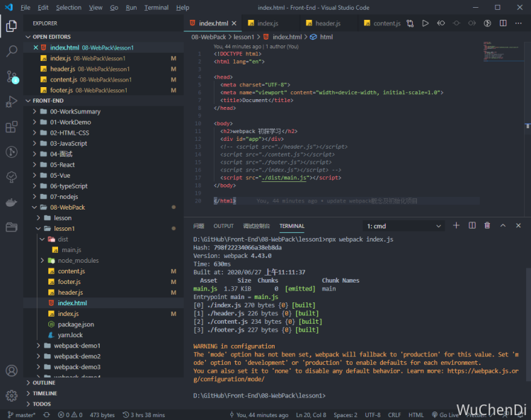Toggle file blame annotations icon
The width and height of the screenshot is (531, 420).
(x=487, y=23)
